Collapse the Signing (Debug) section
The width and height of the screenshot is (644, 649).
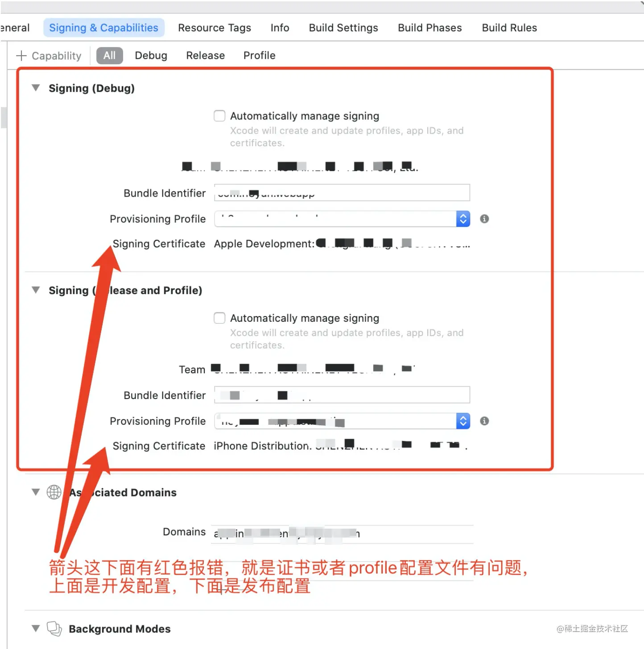point(36,88)
